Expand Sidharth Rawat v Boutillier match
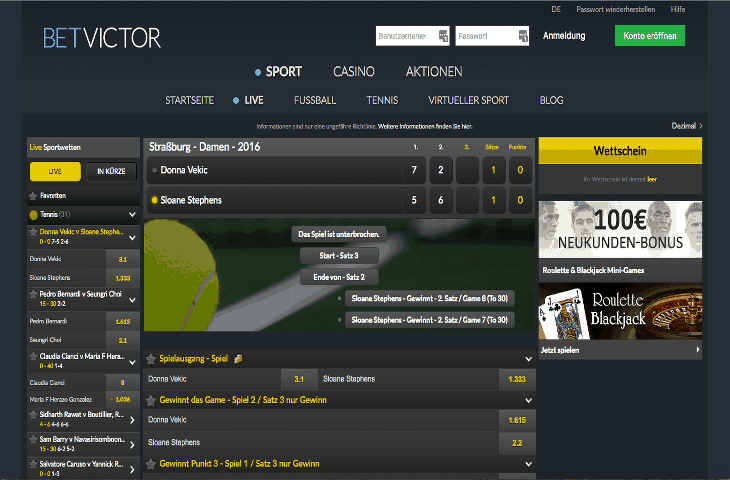Viewport: 730px width, 480px height. [x=132, y=420]
